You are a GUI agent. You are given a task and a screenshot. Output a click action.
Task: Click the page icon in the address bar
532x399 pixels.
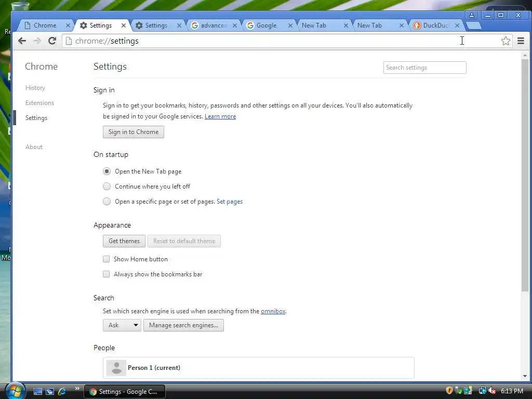tap(69, 41)
